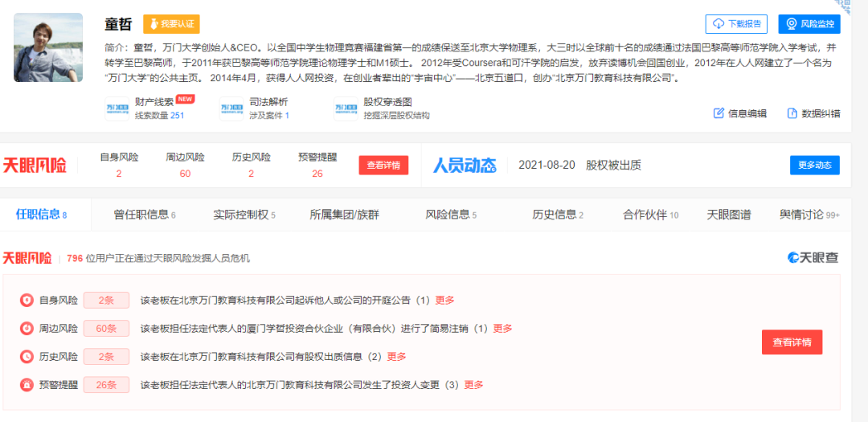This screenshot has height=422, width=868.
Task: Click 更多 link in the 周边风险 row
Action: click(502, 329)
